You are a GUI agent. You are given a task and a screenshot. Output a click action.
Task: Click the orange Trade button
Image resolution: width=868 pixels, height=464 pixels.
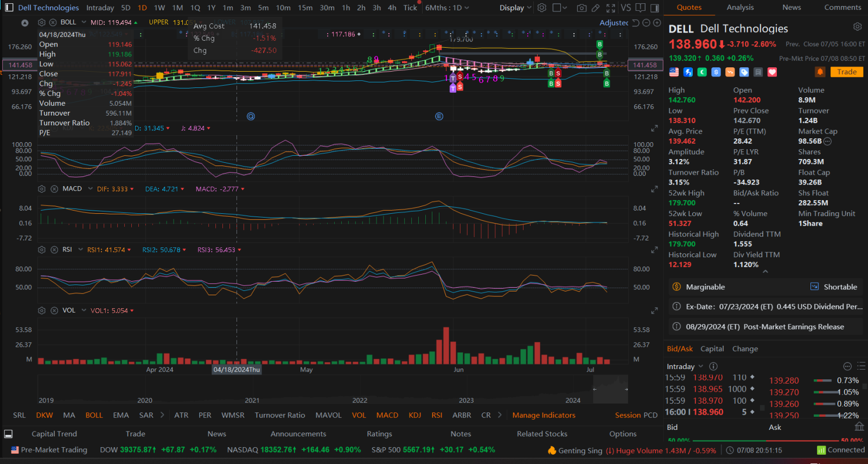(x=846, y=72)
